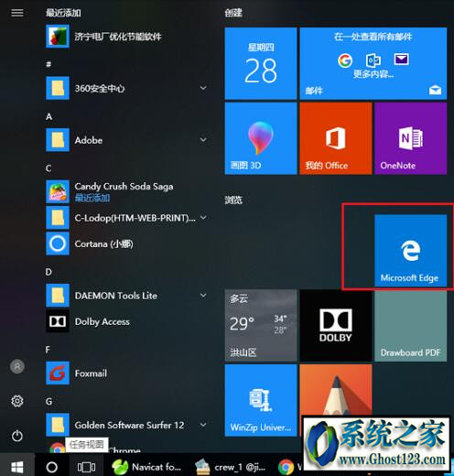Switch to Navicat on the taskbar
The width and height of the screenshot is (454, 476).
(x=146, y=467)
